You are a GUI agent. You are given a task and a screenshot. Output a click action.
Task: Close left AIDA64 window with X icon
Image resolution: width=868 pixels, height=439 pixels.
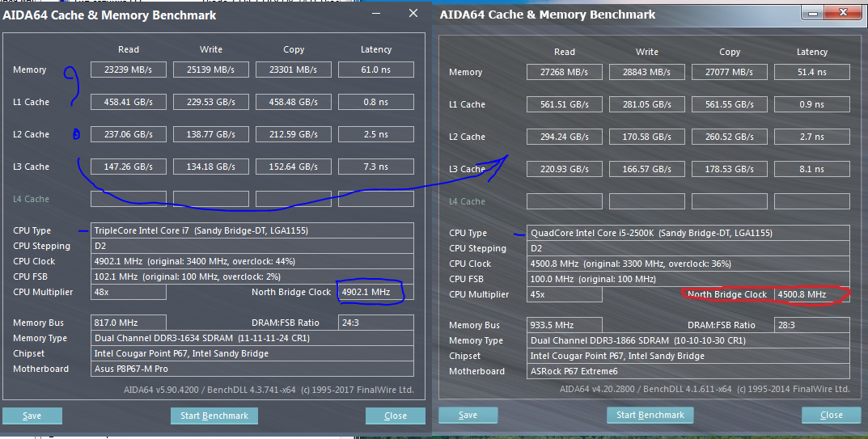pos(413,13)
